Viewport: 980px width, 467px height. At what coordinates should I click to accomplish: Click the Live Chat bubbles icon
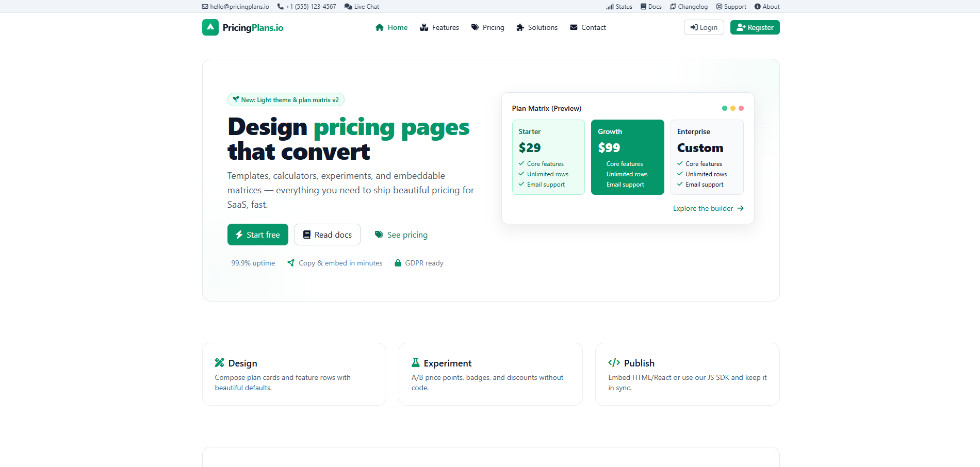(348, 7)
